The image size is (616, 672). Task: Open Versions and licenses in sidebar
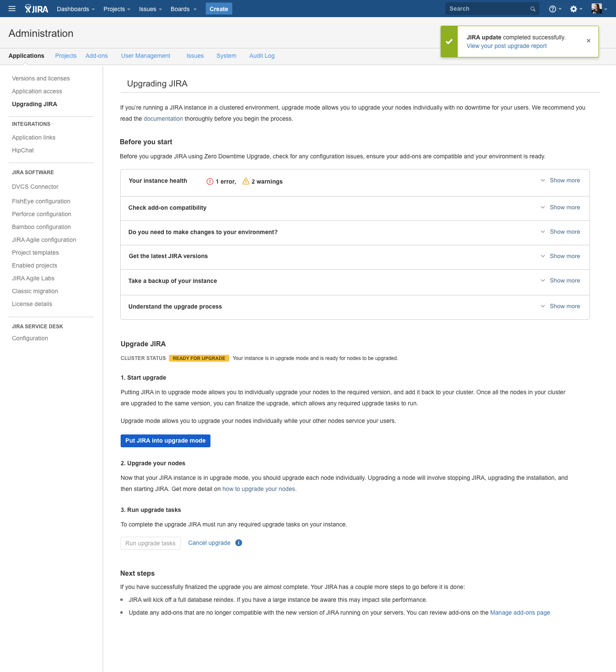click(x=41, y=78)
